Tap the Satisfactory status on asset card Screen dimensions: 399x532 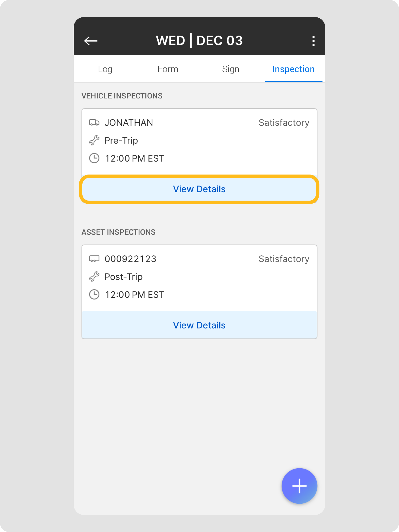tap(284, 259)
